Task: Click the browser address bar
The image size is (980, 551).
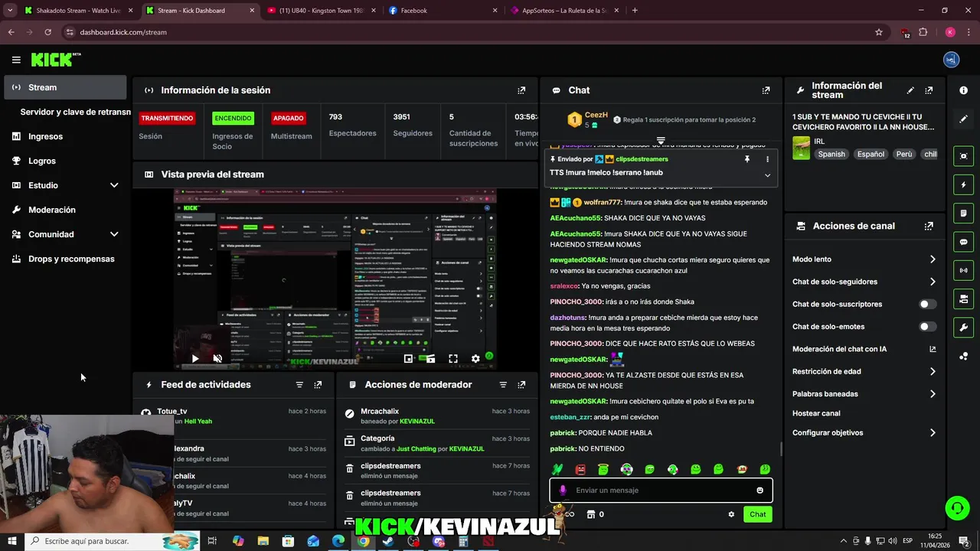Action: tap(467, 32)
